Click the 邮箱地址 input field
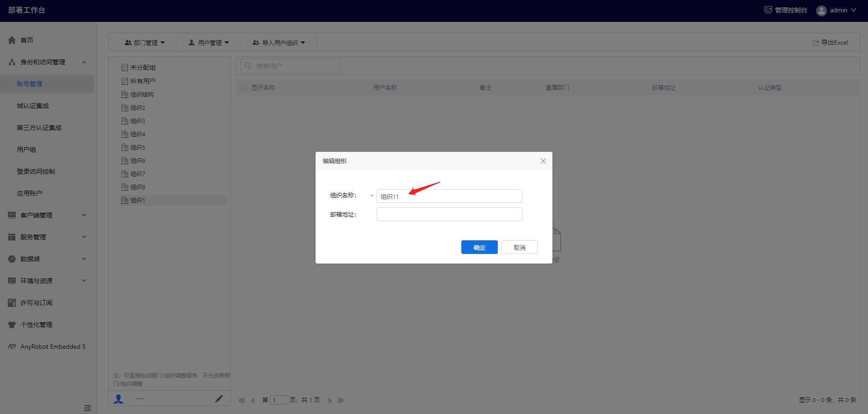 tap(449, 214)
